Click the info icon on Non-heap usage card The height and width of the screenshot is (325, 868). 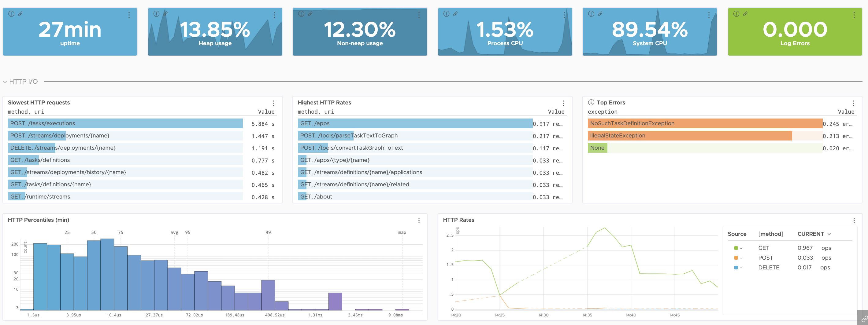(x=301, y=14)
